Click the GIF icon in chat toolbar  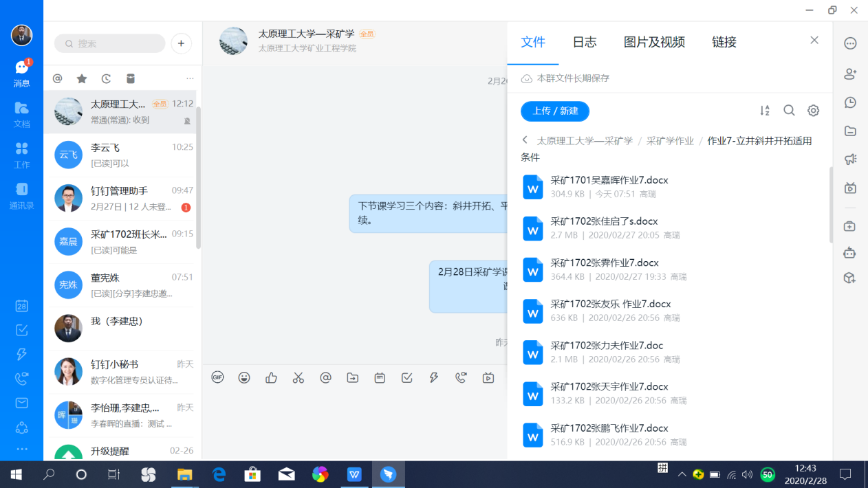point(217,377)
